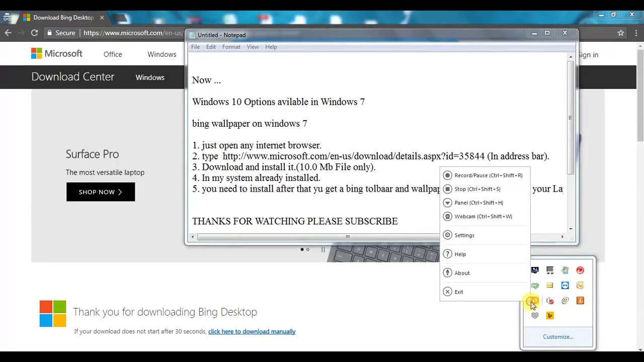Choose Webcam in the recorder menu
Screen dimensions: 644x362
(485, 216)
